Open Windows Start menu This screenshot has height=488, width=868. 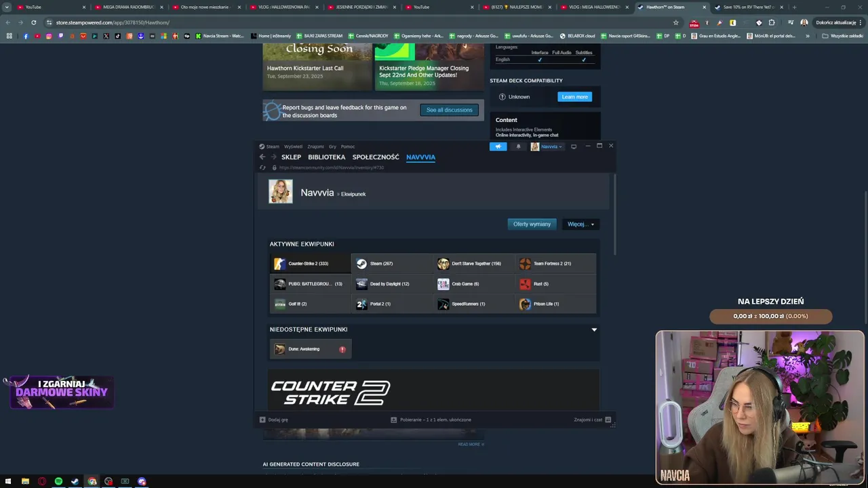click(8, 482)
